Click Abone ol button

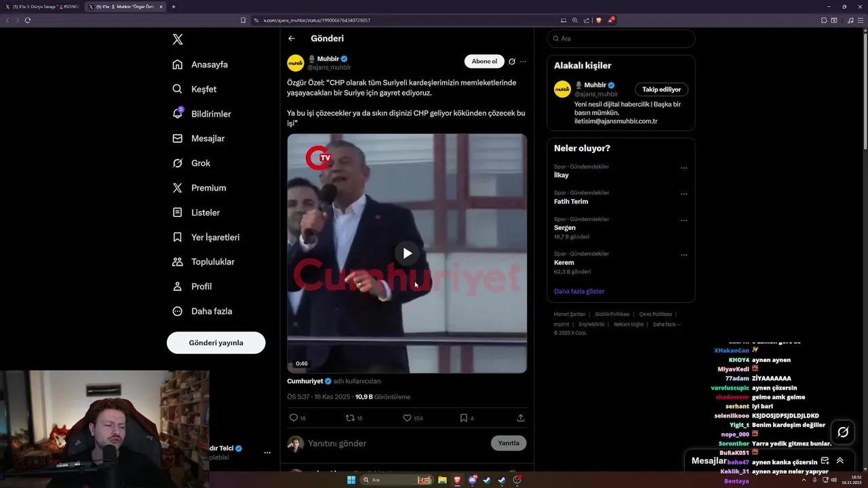[x=484, y=61]
